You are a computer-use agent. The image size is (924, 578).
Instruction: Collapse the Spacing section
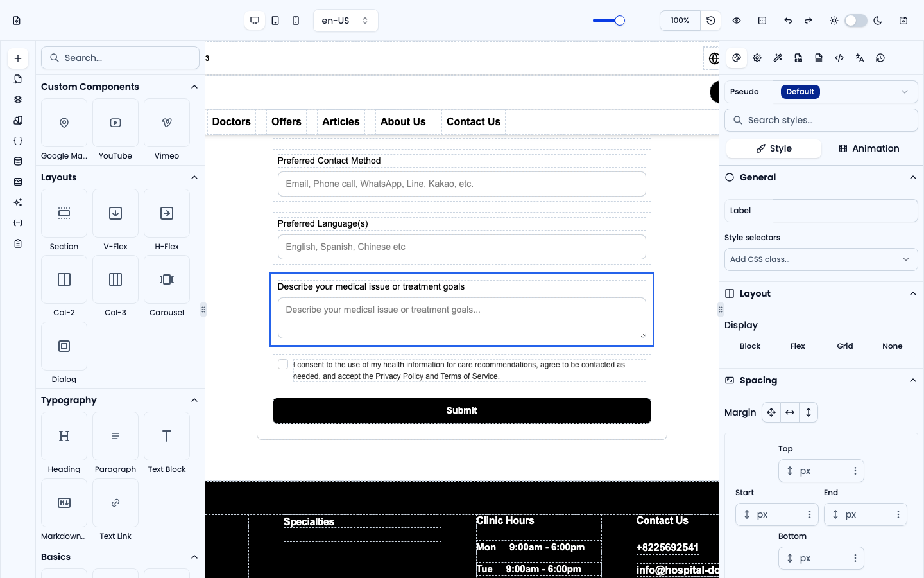point(913,380)
